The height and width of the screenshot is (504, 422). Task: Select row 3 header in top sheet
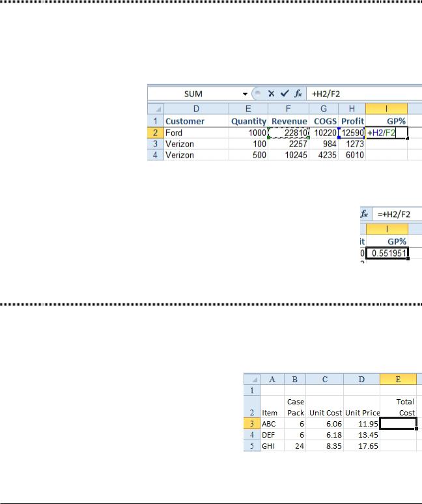tap(156, 144)
